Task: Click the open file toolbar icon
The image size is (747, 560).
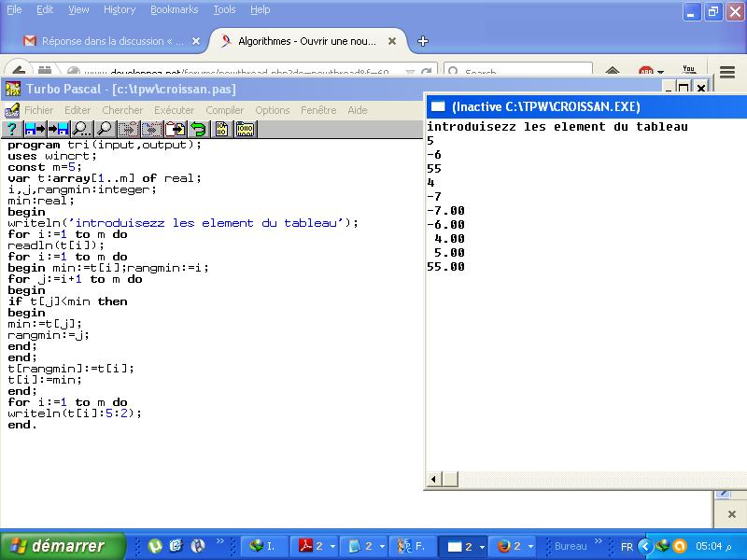Action: tap(35, 129)
